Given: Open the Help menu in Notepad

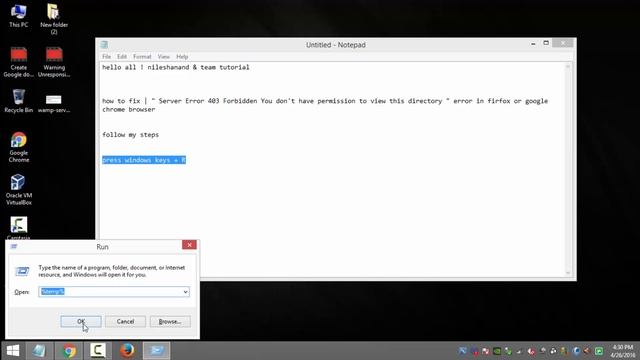Looking at the screenshot, I should [182, 57].
